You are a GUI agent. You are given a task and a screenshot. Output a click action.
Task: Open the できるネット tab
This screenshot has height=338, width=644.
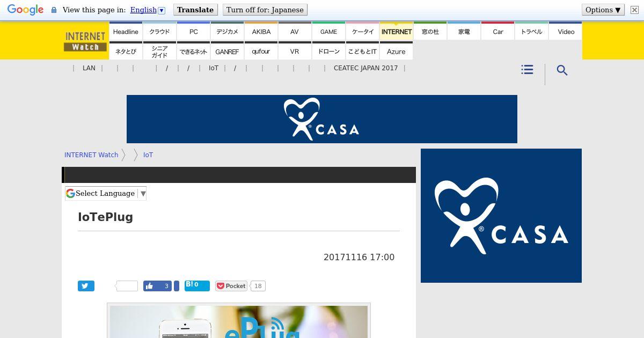pos(193,51)
